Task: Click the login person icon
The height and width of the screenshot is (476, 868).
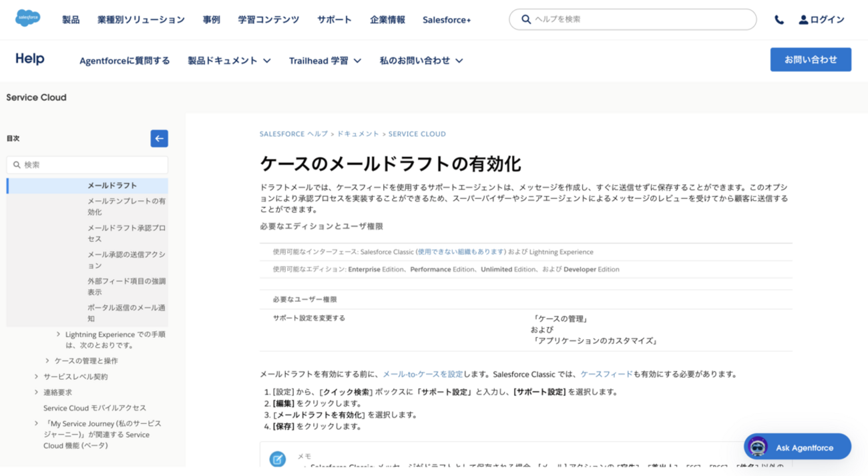Action: [x=803, y=20]
